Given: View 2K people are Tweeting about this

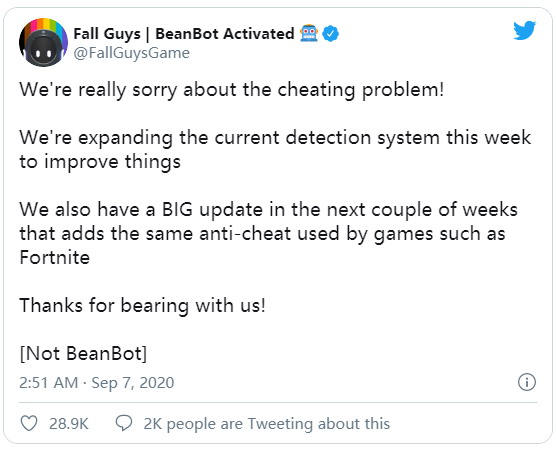Looking at the screenshot, I should (x=266, y=423).
